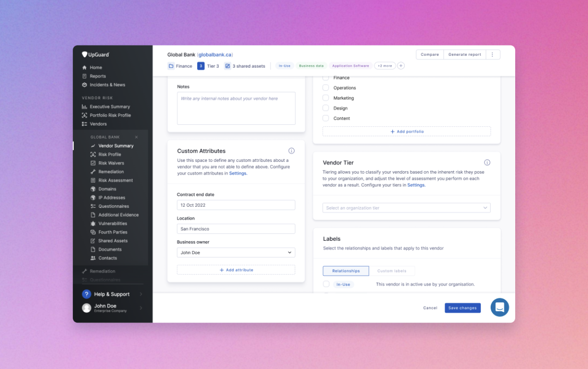The image size is (588, 369).
Task: Click the Contract end date field
Action: pos(236,205)
